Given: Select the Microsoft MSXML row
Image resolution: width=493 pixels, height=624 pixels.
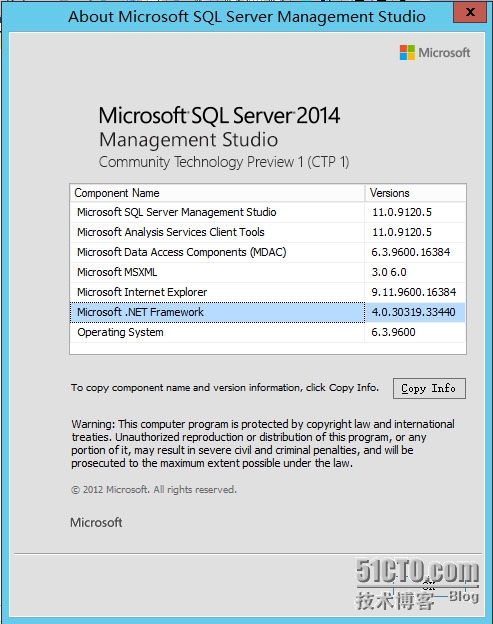Looking at the screenshot, I should pos(267,272).
